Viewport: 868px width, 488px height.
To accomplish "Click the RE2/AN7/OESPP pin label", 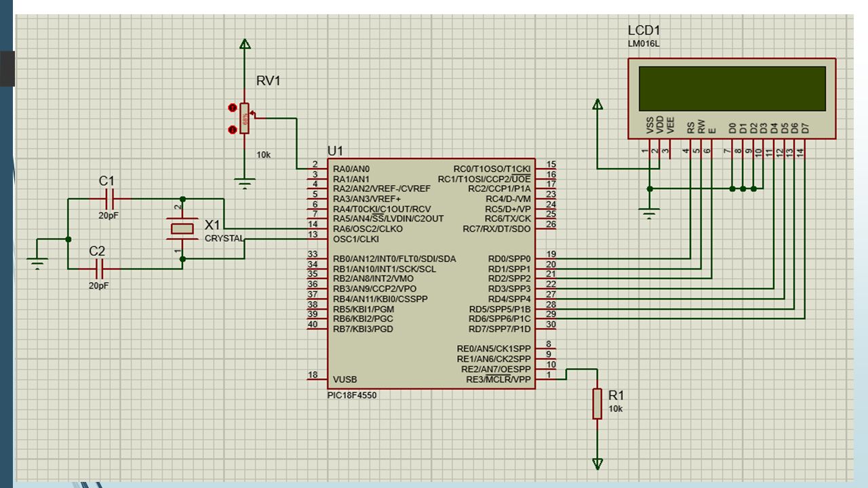I will [496, 369].
